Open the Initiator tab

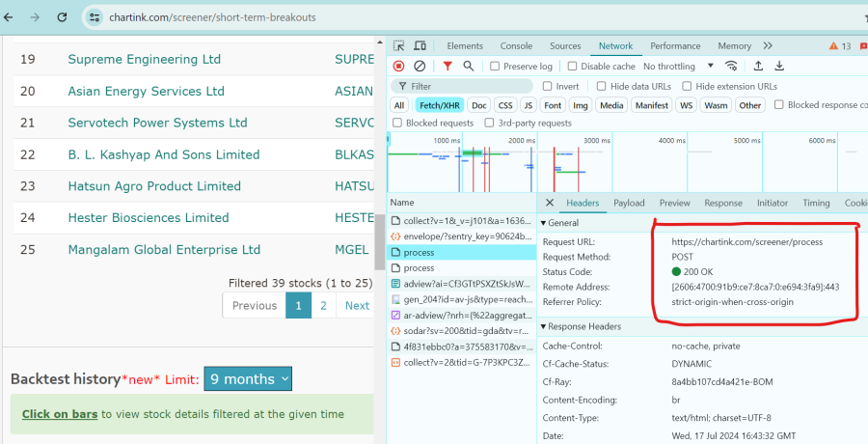(773, 203)
